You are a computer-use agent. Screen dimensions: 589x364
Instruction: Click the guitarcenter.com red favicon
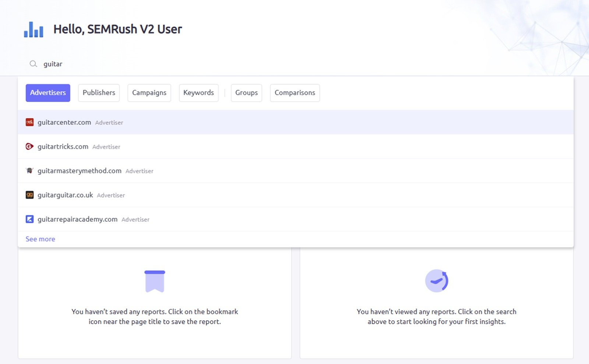tap(30, 122)
